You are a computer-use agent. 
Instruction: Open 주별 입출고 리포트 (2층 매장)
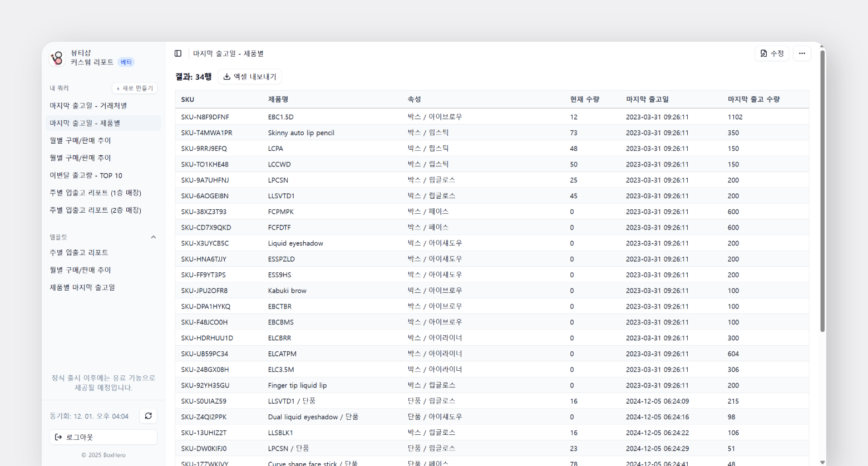tap(96, 210)
